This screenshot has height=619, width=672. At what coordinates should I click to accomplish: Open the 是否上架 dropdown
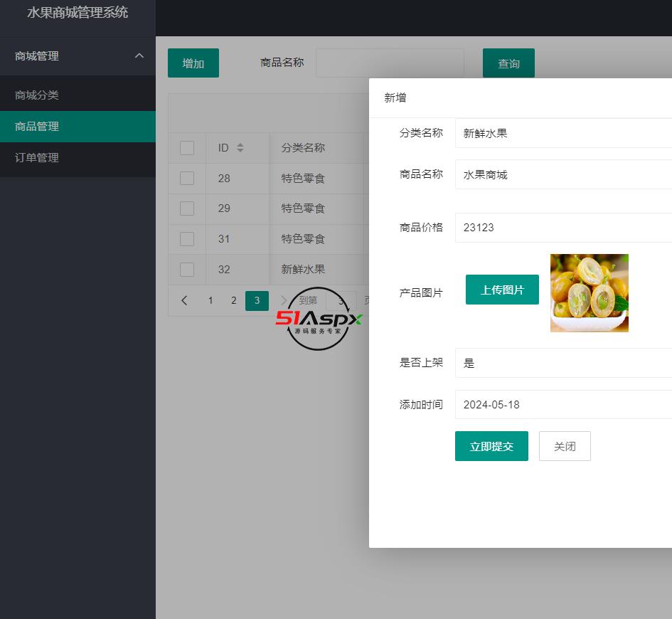563,363
